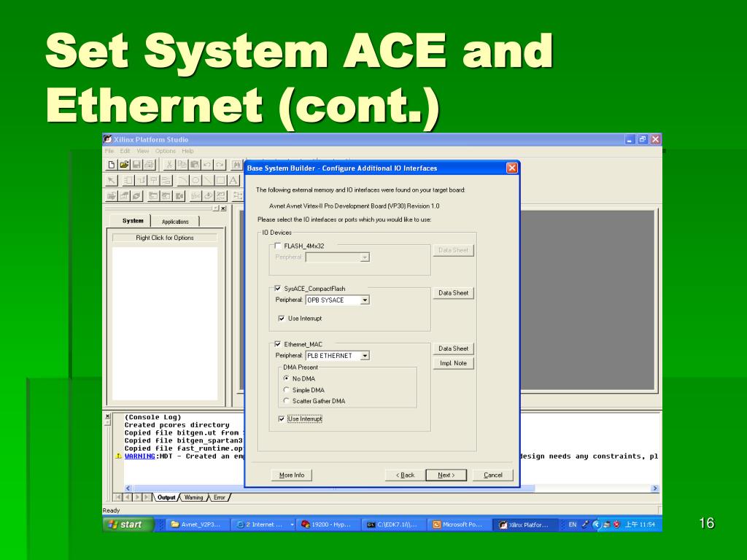
Task: Click the Redo toolbar icon
Action: (x=219, y=165)
